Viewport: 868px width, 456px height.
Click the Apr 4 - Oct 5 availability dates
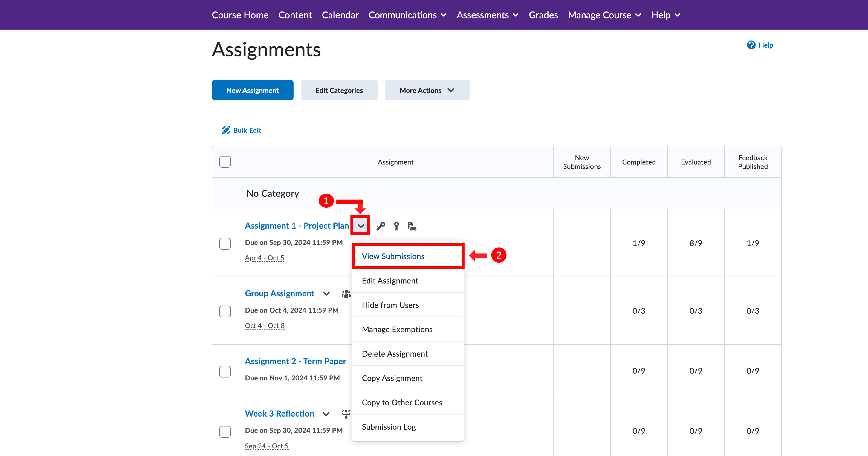(265, 258)
